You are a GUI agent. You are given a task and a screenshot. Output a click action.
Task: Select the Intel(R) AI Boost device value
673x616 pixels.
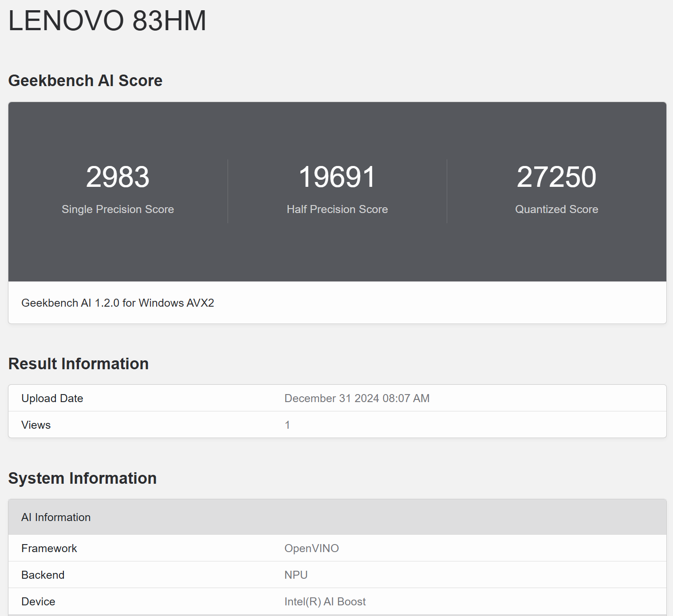coord(325,601)
